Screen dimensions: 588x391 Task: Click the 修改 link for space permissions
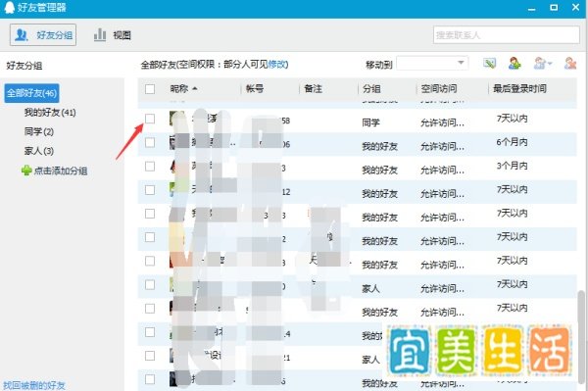[x=277, y=64]
